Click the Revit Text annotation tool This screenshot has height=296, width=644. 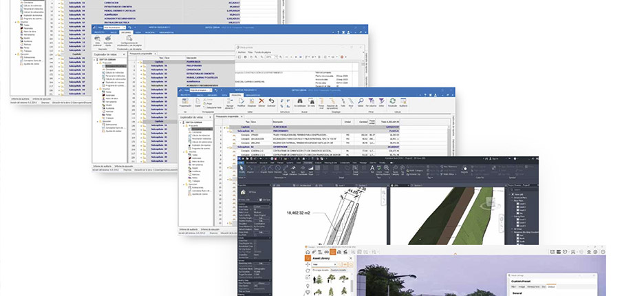[x=372, y=169]
